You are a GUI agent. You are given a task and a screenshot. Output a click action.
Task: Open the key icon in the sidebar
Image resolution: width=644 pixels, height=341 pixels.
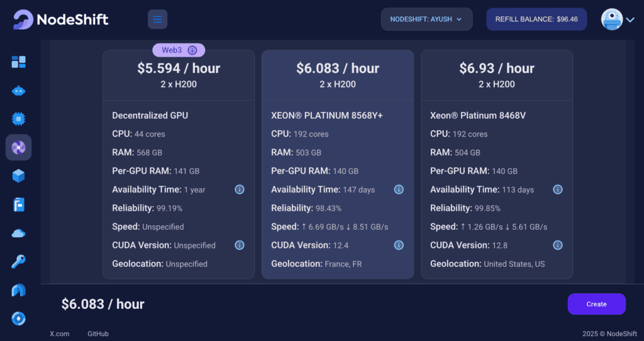click(18, 261)
